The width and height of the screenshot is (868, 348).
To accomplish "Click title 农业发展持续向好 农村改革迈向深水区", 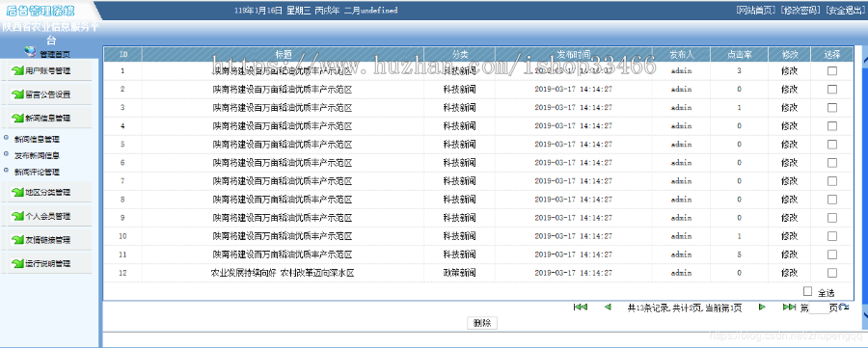I will tap(283, 273).
